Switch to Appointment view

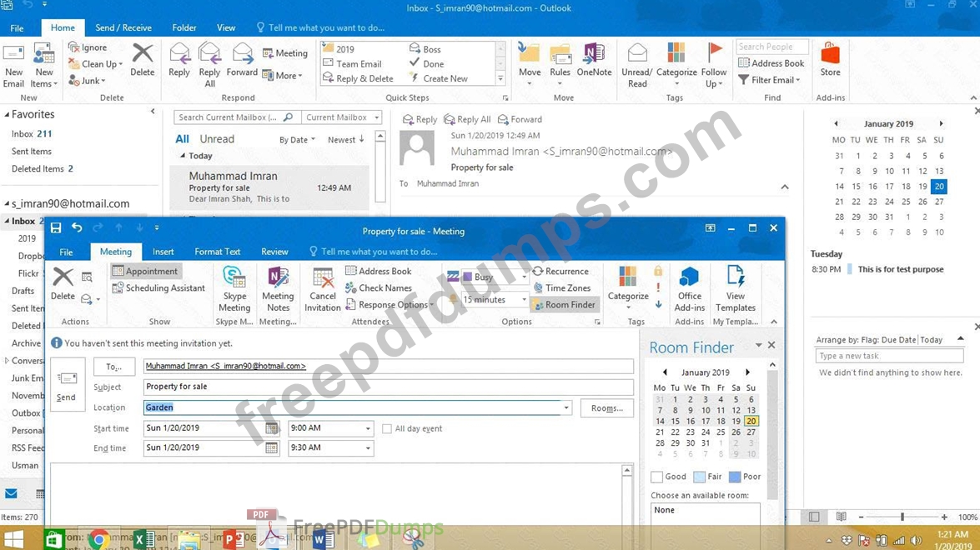pos(146,271)
